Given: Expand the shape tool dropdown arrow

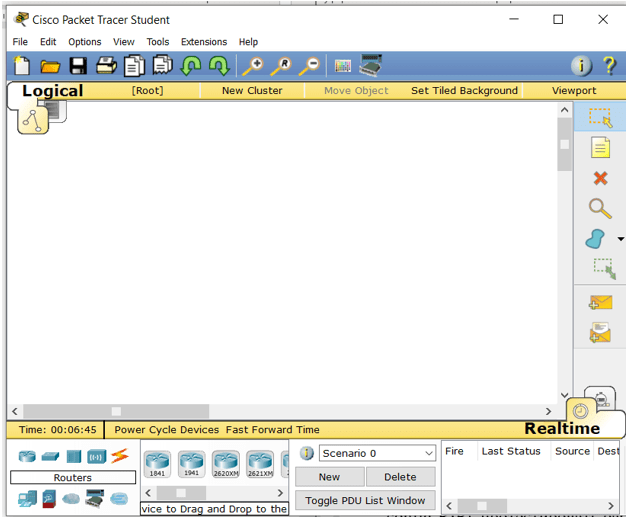Looking at the screenshot, I should click(621, 239).
